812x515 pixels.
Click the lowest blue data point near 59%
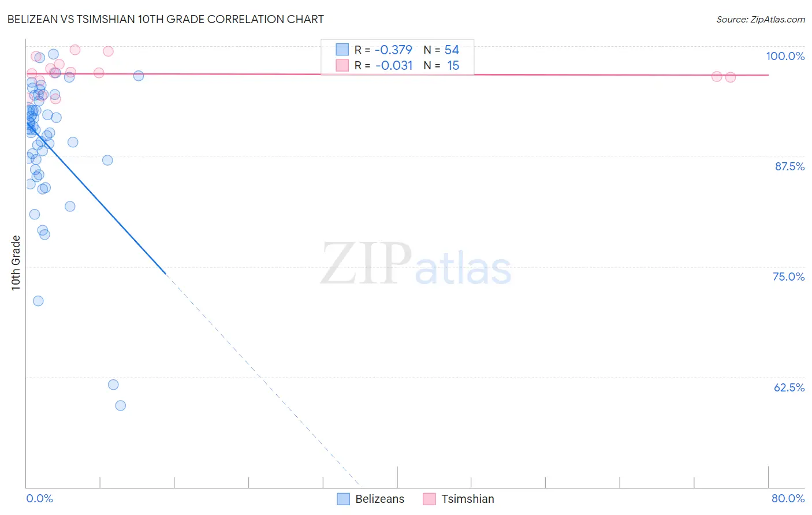[120, 405]
